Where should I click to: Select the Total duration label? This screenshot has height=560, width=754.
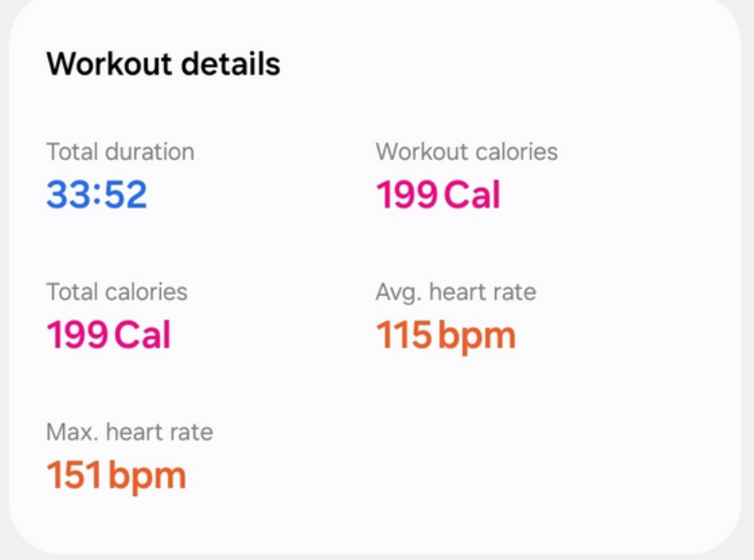point(120,152)
